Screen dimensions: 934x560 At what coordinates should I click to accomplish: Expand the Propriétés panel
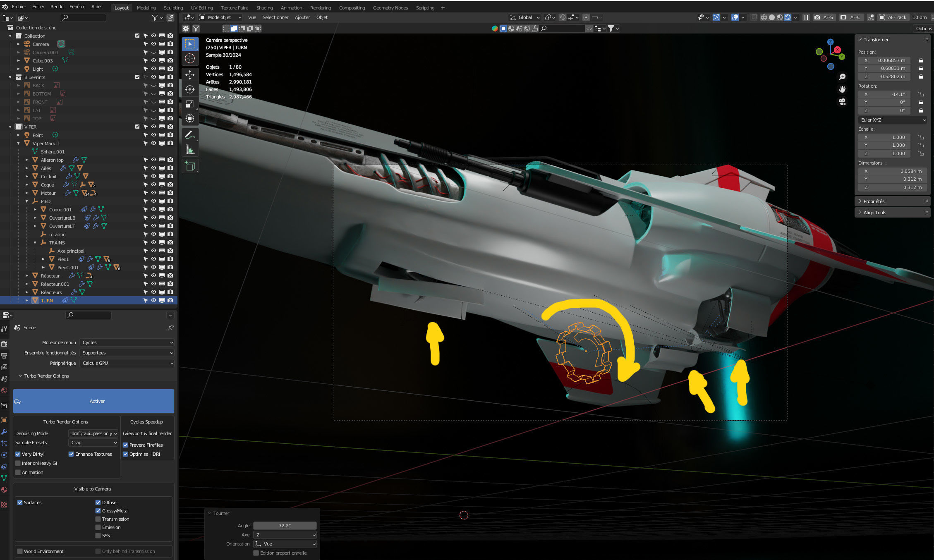click(874, 201)
